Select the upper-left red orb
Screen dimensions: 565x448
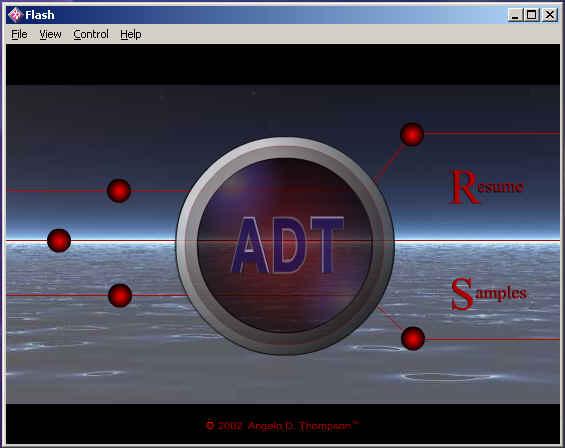pyautogui.click(x=119, y=190)
